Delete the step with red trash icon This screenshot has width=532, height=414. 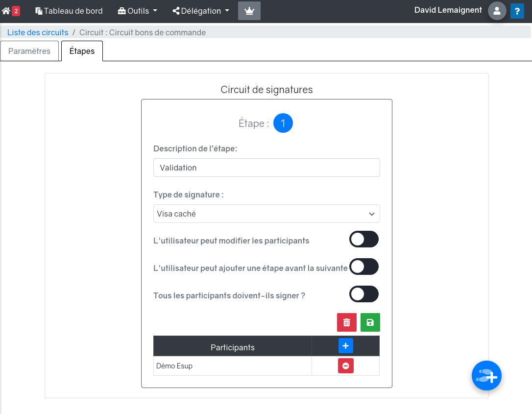[347, 322]
